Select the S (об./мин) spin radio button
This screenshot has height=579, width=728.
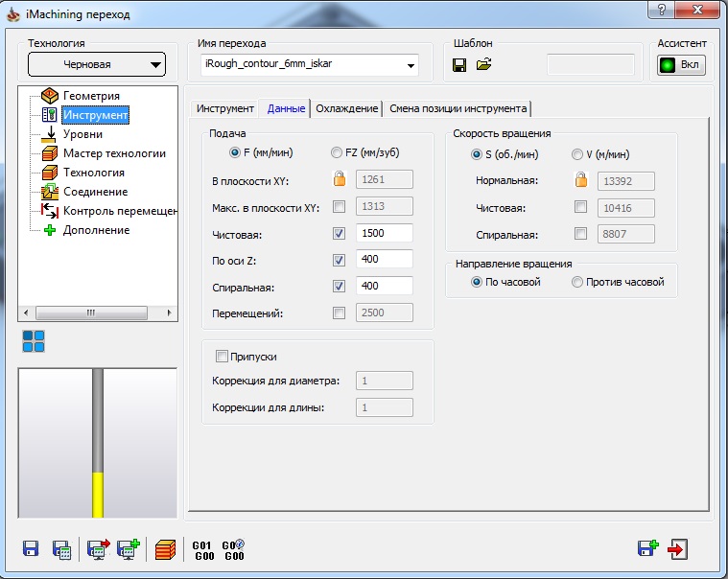click(477, 154)
